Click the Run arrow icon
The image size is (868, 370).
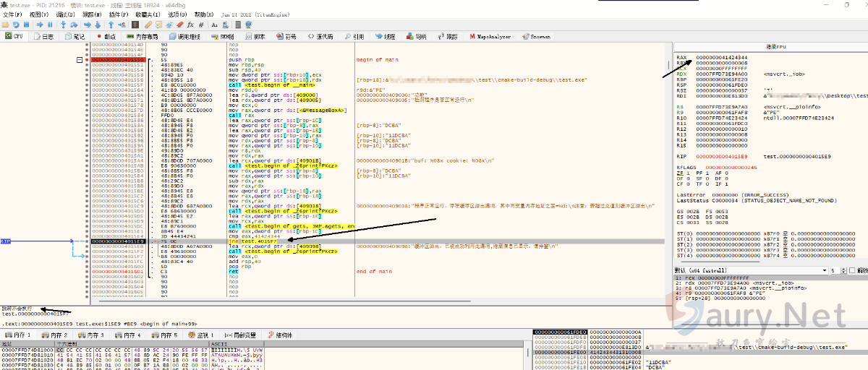[41, 25]
